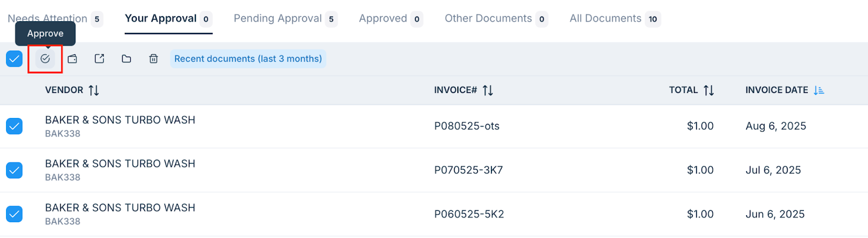Click the Jun 6, 2025 invoice date

[x=775, y=214]
